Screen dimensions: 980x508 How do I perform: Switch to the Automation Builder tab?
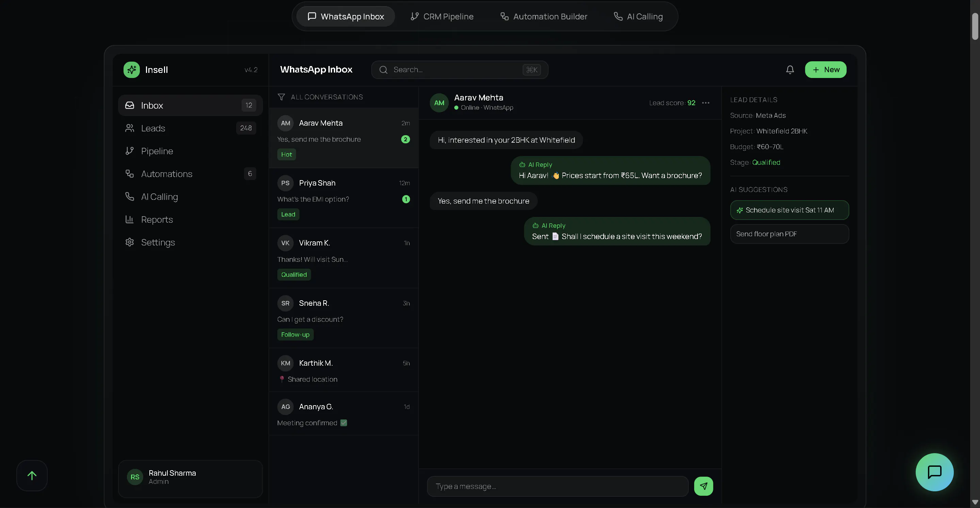(x=544, y=16)
